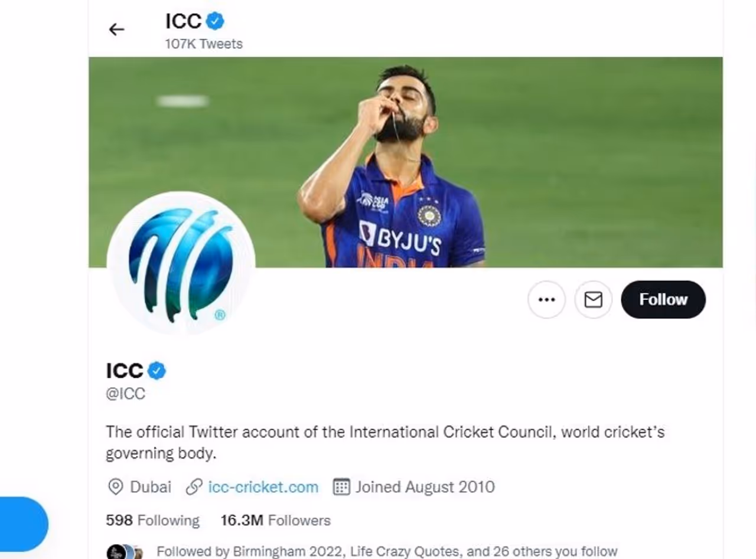This screenshot has width=756, height=559.
Task: Click the back arrow at top
Action: pyautogui.click(x=116, y=30)
